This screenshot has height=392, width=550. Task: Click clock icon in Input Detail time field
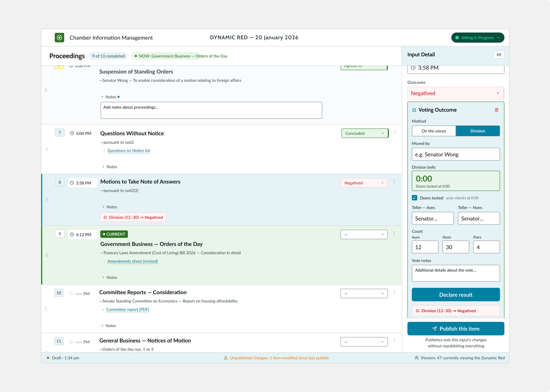point(413,68)
